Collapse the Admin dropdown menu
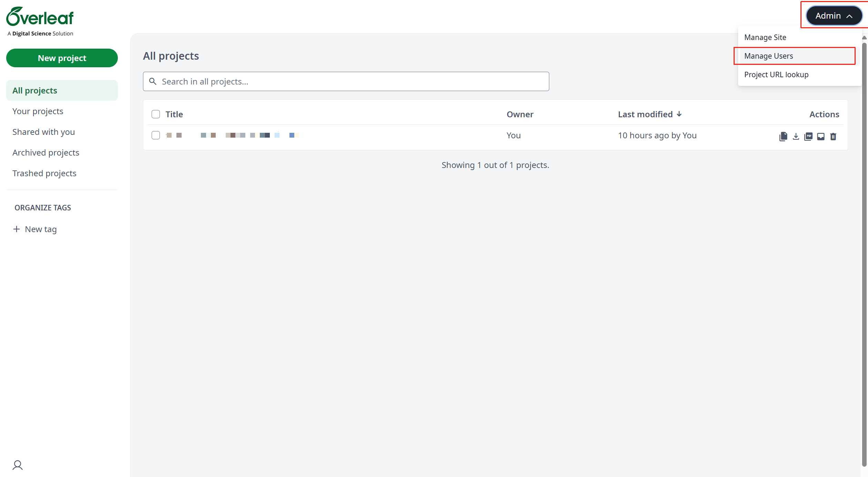 pos(834,16)
